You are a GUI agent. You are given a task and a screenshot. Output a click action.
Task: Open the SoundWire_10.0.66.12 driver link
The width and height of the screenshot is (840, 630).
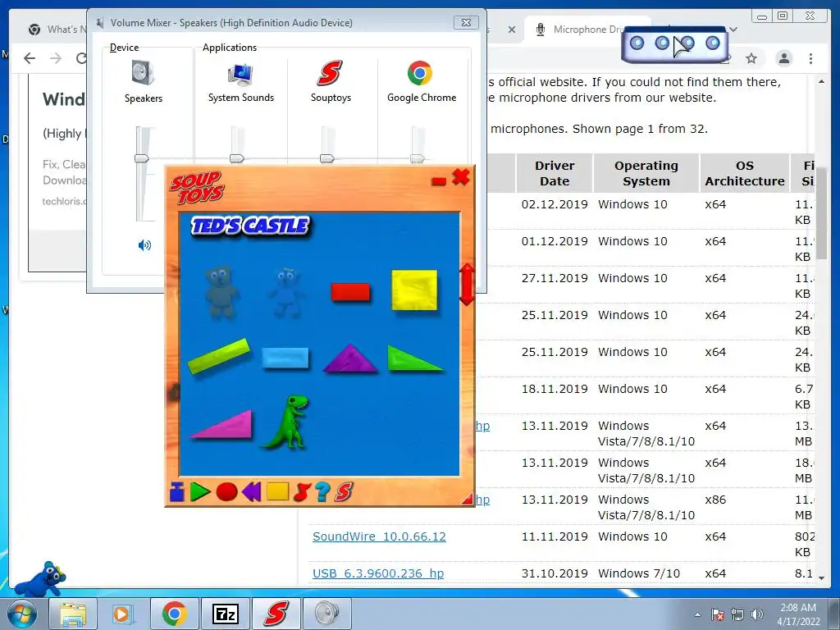point(379,536)
